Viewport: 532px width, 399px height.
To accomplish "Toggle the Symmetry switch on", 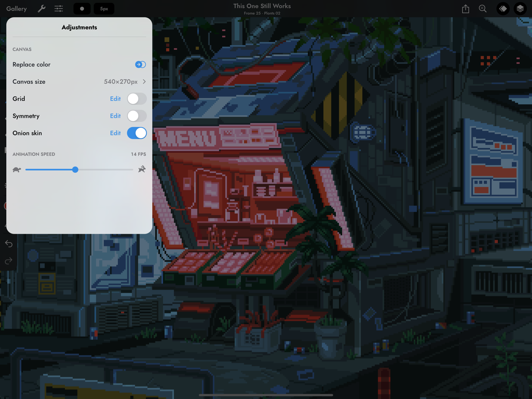I will pyautogui.click(x=137, y=116).
